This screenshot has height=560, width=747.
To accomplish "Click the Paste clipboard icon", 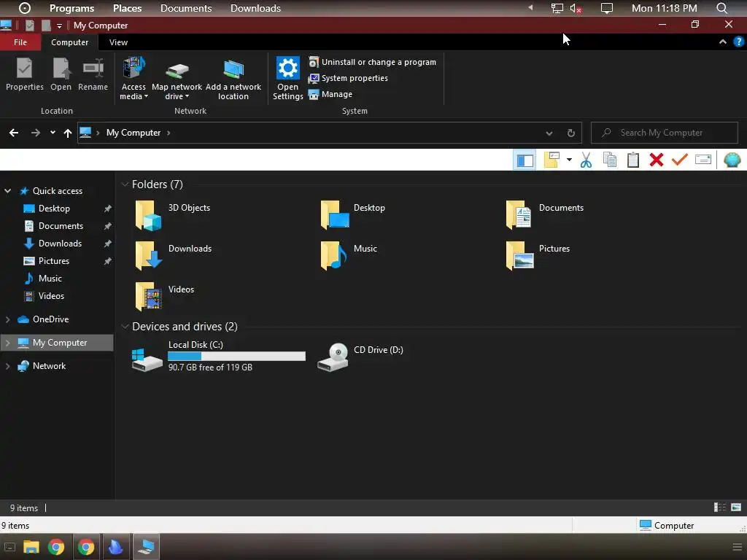I will coord(633,160).
